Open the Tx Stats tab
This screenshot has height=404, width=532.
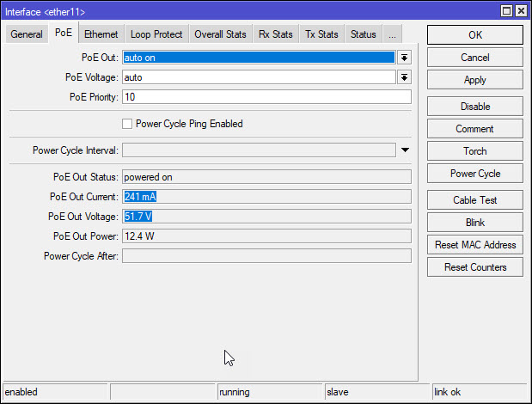coord(321,34)
